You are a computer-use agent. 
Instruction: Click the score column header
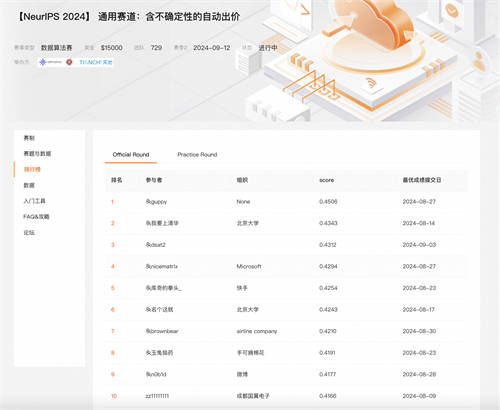point(326,180)
